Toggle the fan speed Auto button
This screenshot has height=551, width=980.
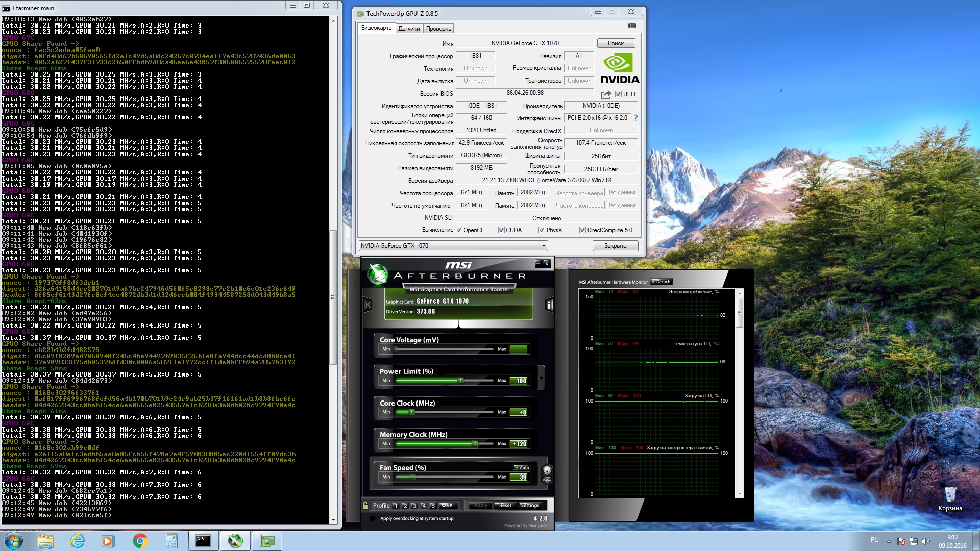click(522, 467)
